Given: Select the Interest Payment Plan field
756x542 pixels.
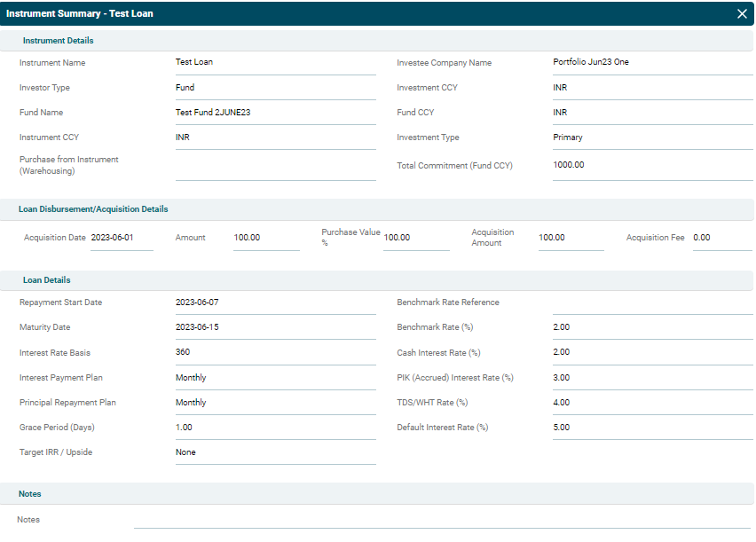Looking at the screenshot, I should pyautogui.click(x=275, y=378).
